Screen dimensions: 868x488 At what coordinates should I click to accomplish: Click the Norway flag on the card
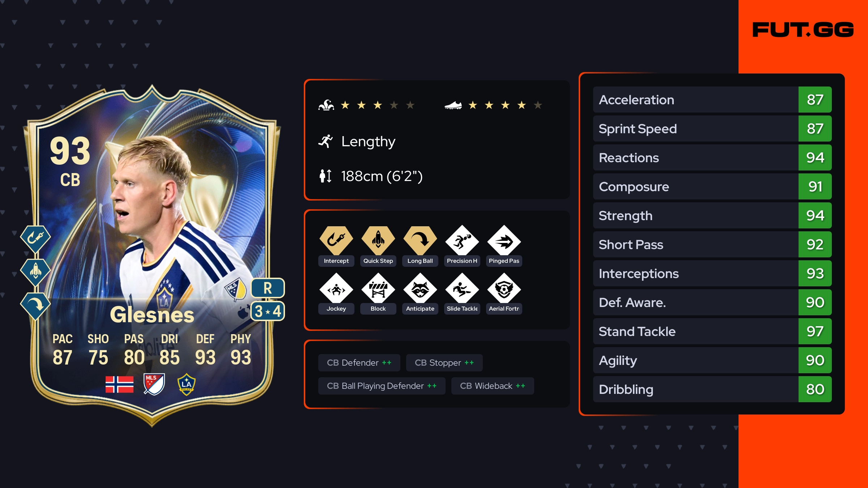[x=119, y=384]
